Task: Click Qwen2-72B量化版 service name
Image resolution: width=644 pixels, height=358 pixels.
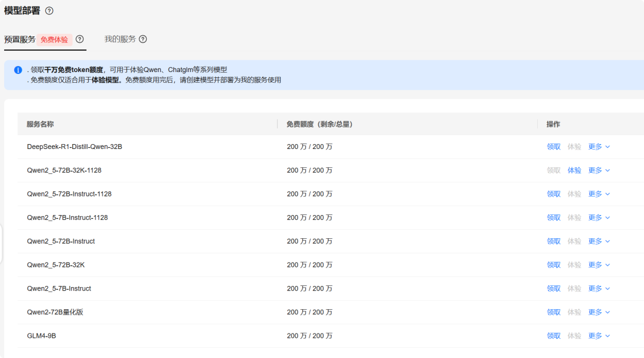Action: [x=55, y=312]
